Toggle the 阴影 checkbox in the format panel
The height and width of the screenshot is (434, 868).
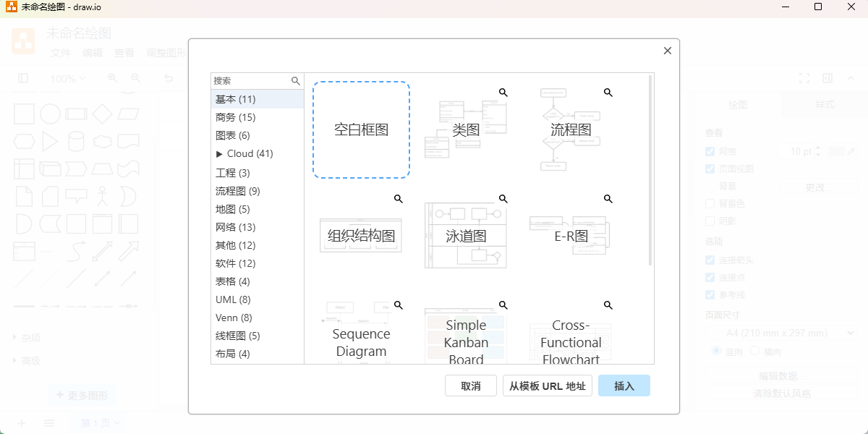pos(710,221)
